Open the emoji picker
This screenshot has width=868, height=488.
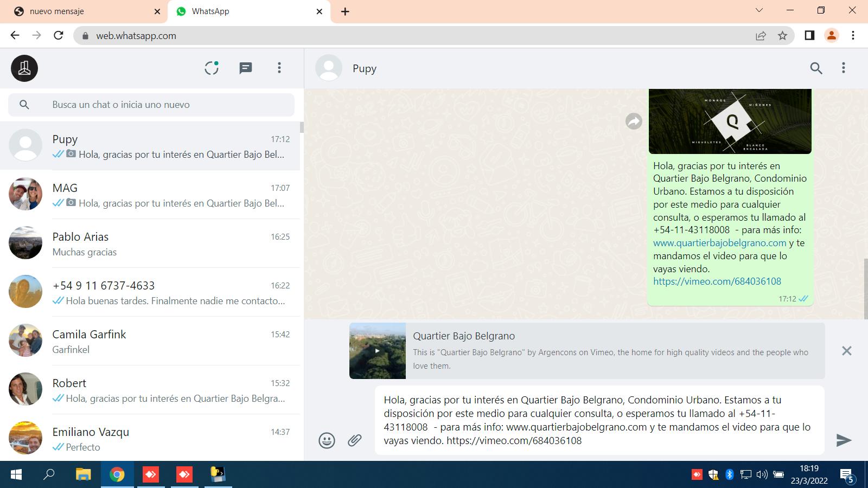327,440
